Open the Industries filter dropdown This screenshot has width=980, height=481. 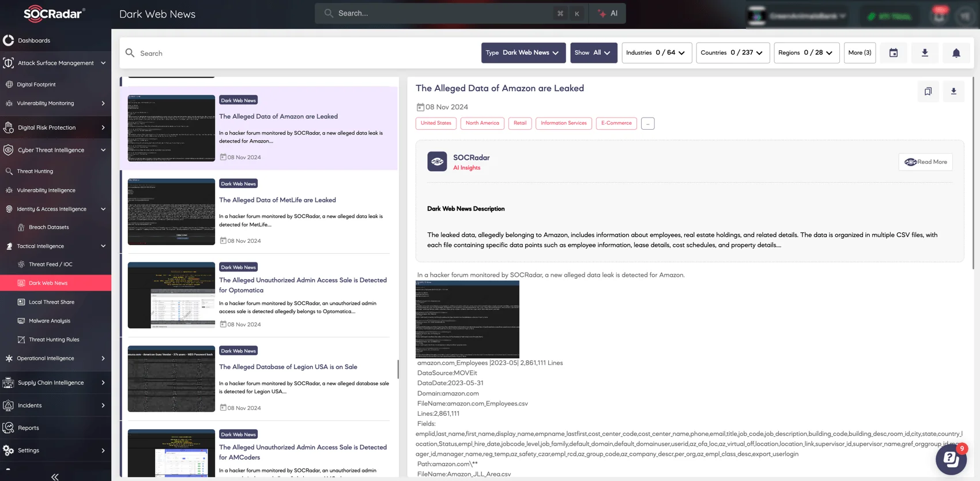tap(657, 53)
